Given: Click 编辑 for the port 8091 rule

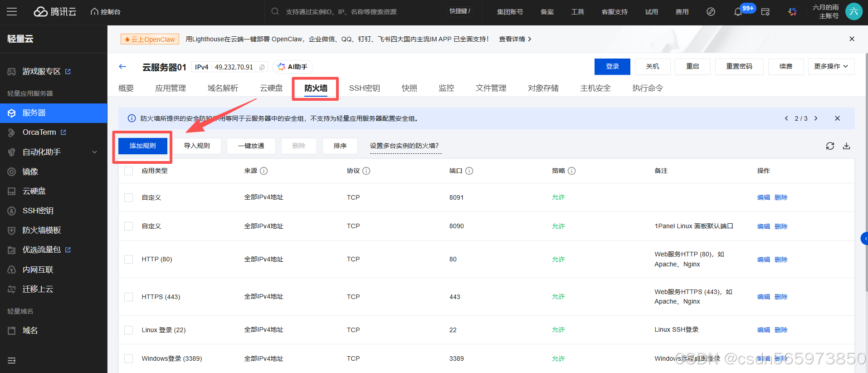Looking at the screenshot, I should [x=764, y=197].
